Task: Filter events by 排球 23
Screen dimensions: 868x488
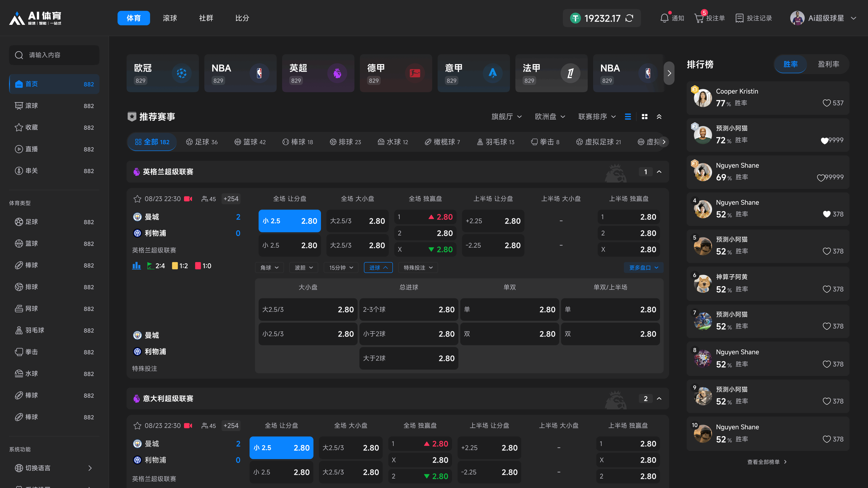Action: point(345,142)
